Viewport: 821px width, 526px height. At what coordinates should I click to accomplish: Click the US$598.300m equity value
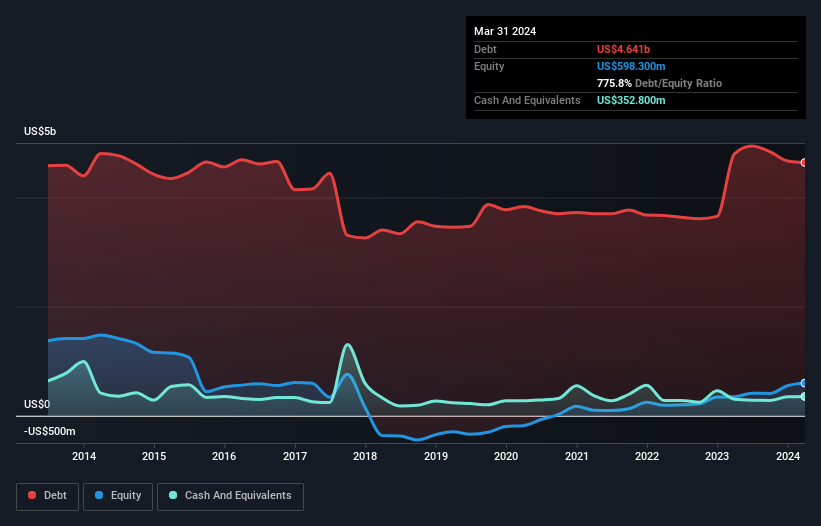(x=631, y=66)
